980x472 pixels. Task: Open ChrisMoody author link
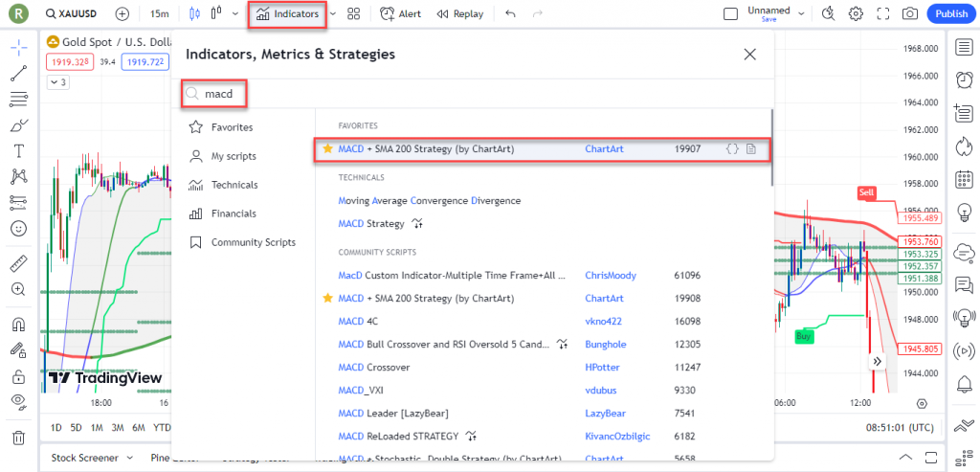pos(611,275)
